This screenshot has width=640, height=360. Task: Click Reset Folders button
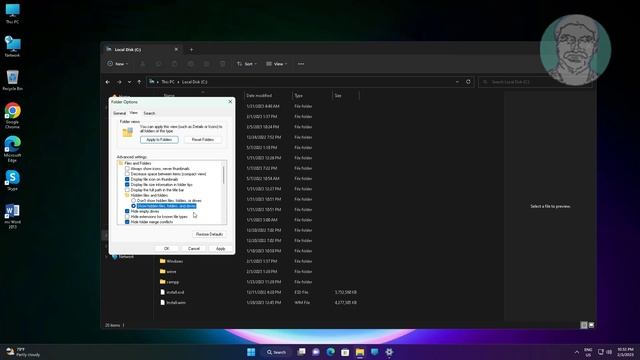[203, 140]
